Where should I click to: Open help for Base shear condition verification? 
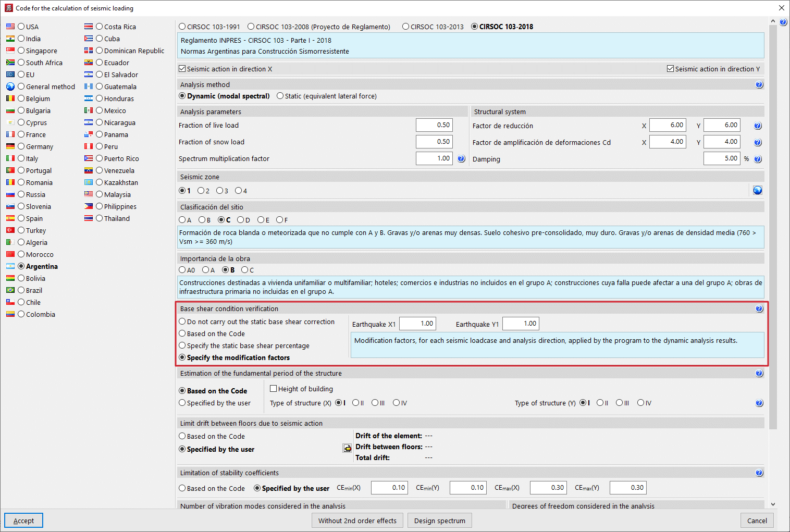(x=759, y=309)
